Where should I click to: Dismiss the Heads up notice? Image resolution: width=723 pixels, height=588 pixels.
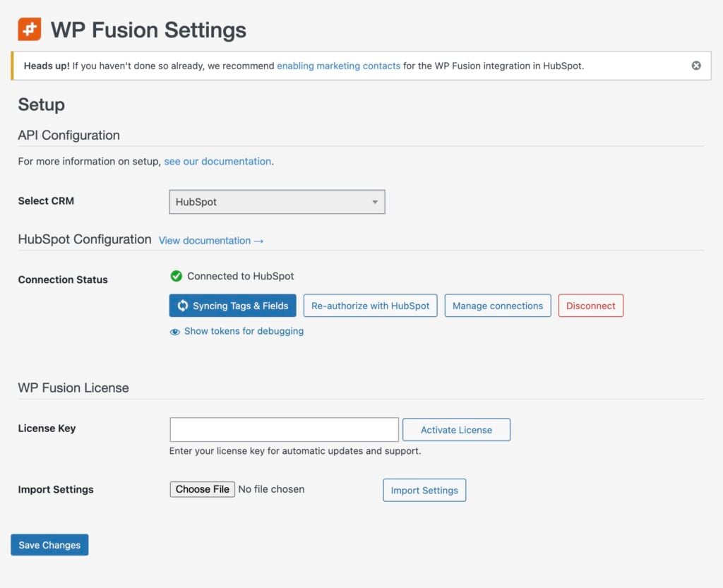[696, 66]
